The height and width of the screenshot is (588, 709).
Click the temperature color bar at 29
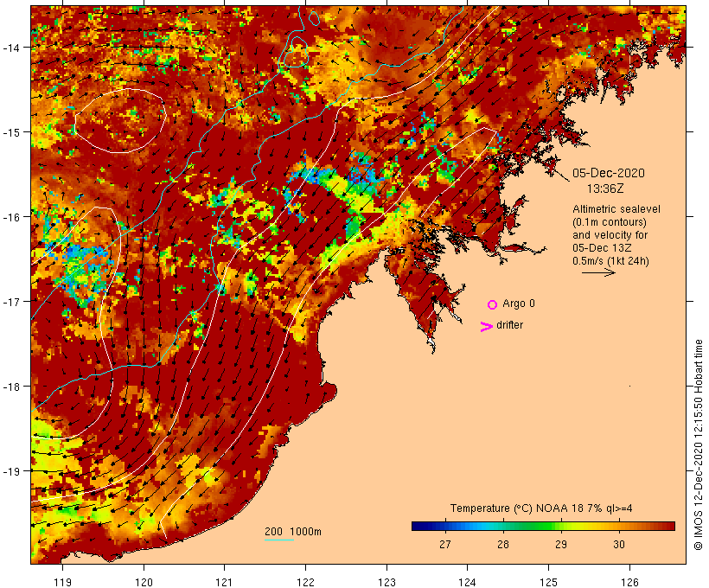click(x=560, y=526)
